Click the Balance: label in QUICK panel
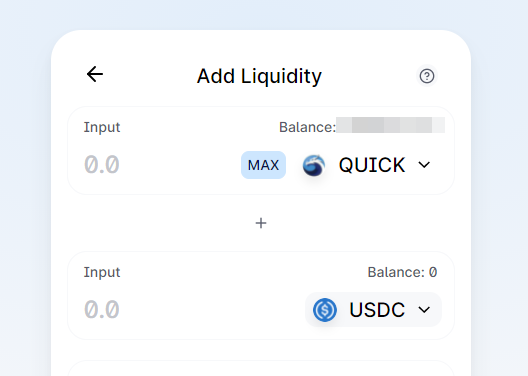Viewport: 528px width, 376px height. [x=307, y=127]
